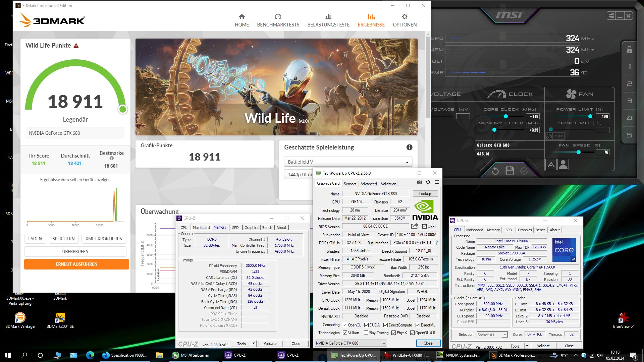Enable the Ray Tracing checkbox in GPU-Z

pos(366,333)
